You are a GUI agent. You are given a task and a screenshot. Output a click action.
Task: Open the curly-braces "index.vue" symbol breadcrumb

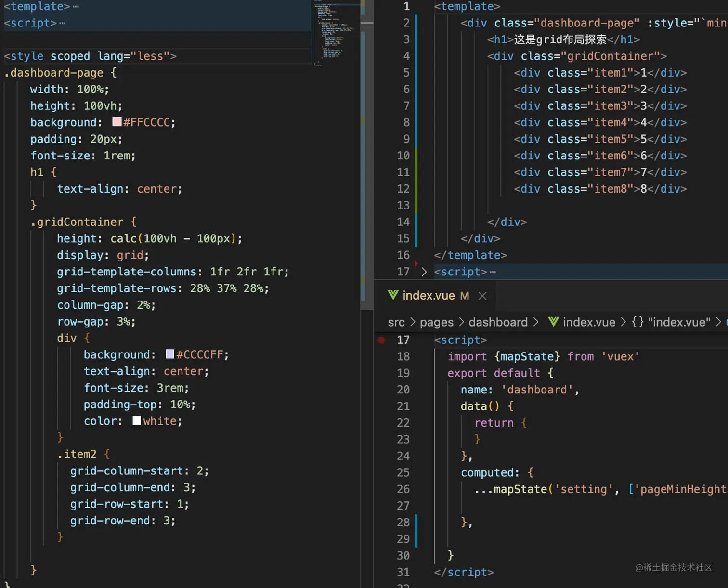click(x=671, y=322)
